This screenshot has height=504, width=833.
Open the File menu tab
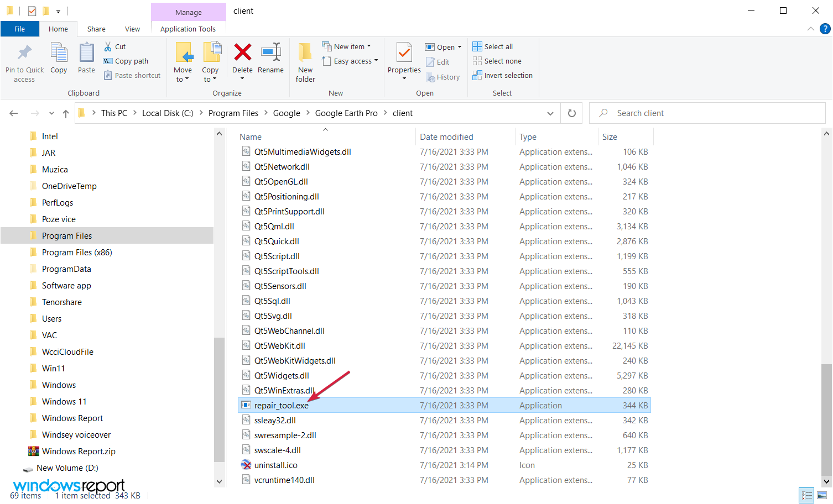[20, 29]
